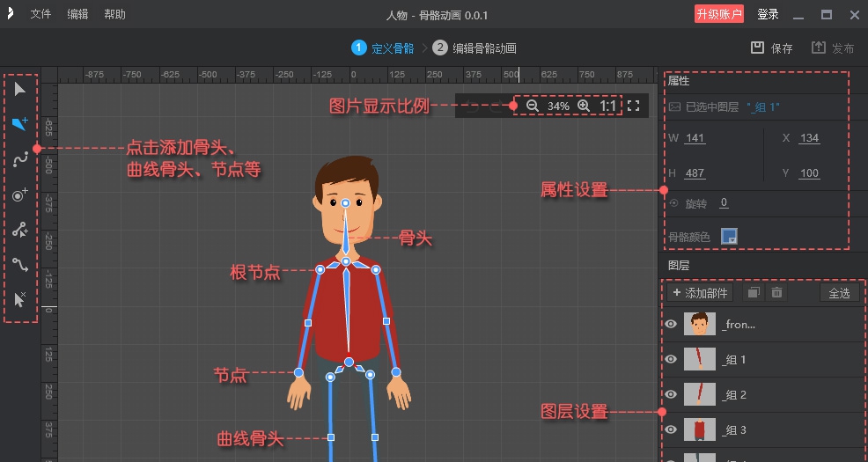Hide the _fron... layer with eye icon
This screenshot has width=868, height=462.
[x=671, y=325]
